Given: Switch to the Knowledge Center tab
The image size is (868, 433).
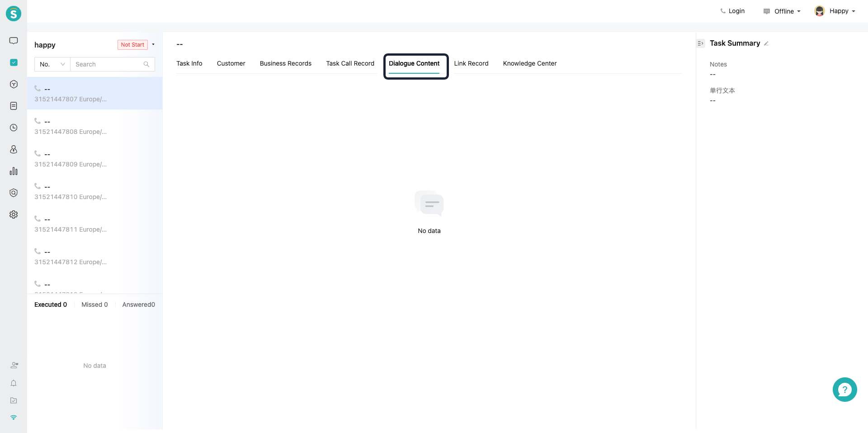Looking at the screenshot, I should point(530,63).
